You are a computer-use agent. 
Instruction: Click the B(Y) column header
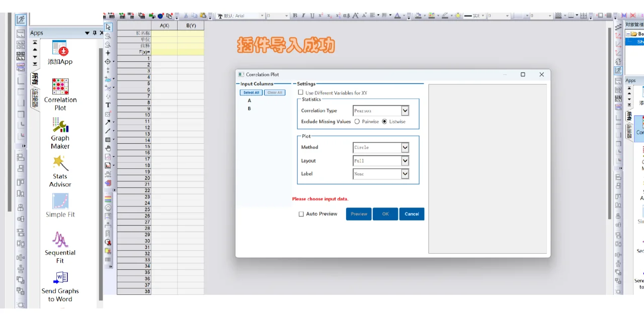point(191,25)
